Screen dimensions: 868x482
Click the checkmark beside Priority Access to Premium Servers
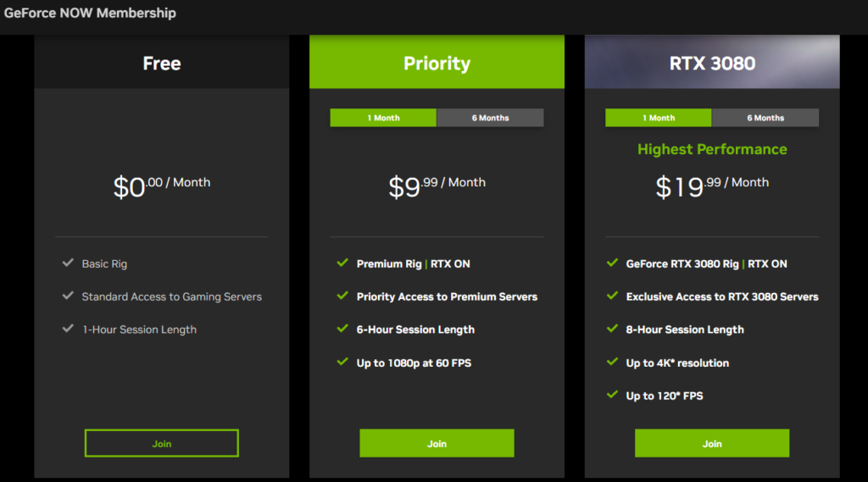tap(342, 296)
